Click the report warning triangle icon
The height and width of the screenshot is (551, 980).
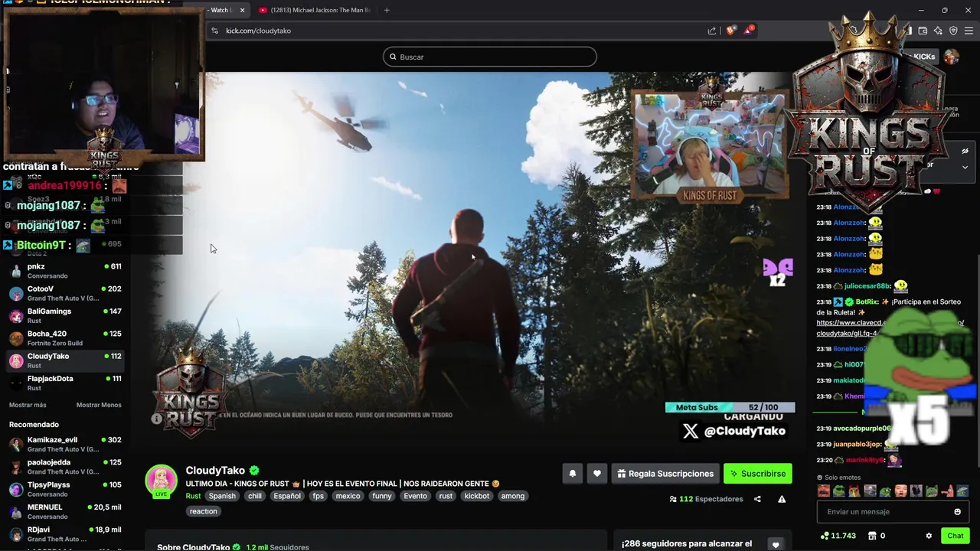[782, 499]
